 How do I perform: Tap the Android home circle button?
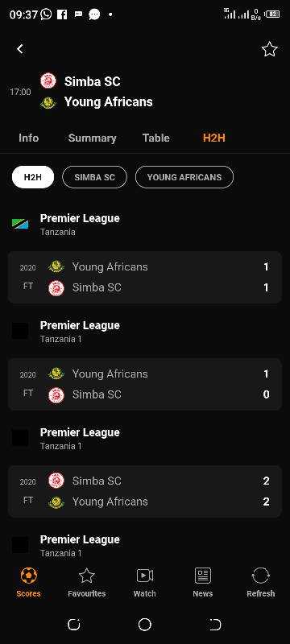pyautogui.click(x=144, y=625)
